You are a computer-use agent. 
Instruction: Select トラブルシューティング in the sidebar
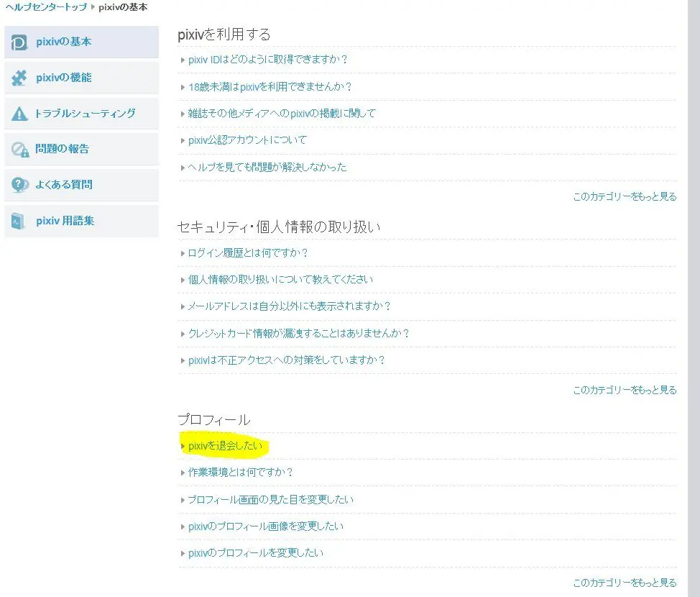[81, 114]
